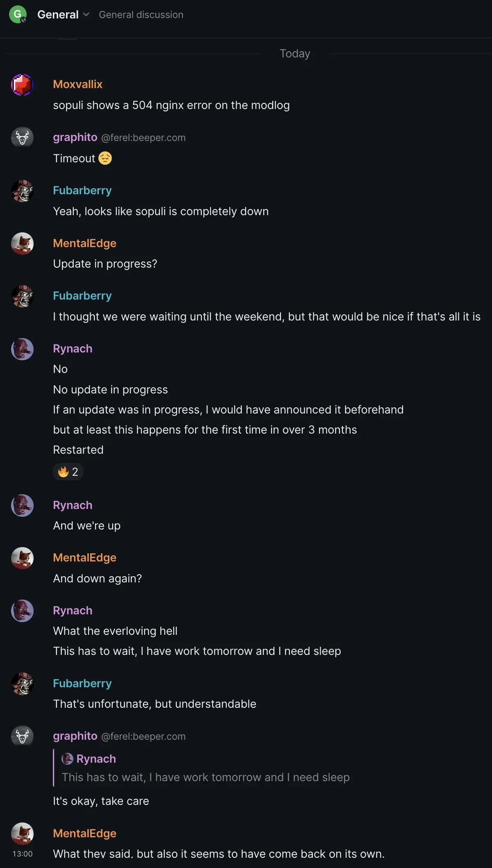This screenshot has width=492, height=868.
Task: Select the General discussion topic text
Action: point(141,15)
